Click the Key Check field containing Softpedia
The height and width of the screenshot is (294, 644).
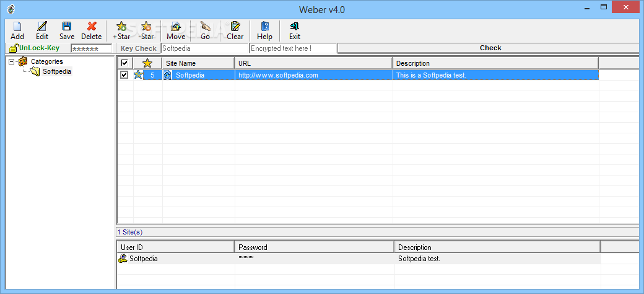[x=204, y=48]
